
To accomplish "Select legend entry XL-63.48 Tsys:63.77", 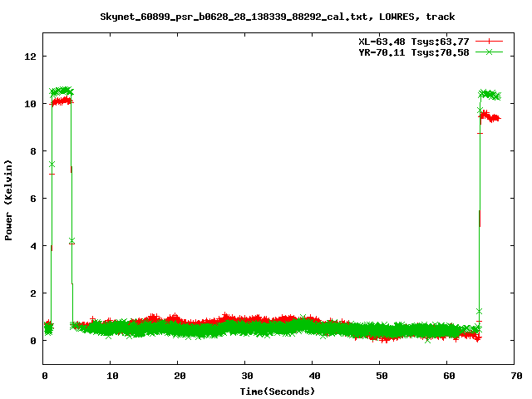I will coord(414,42).
